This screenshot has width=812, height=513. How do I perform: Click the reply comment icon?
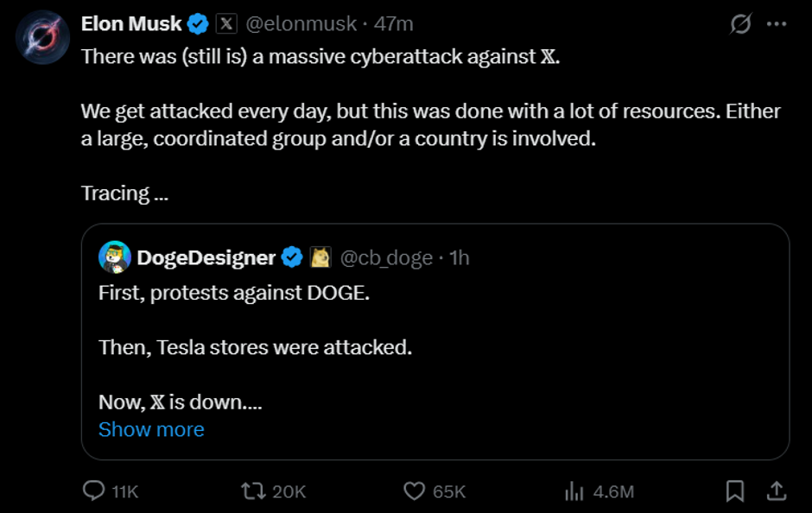[x=93, y=491]
